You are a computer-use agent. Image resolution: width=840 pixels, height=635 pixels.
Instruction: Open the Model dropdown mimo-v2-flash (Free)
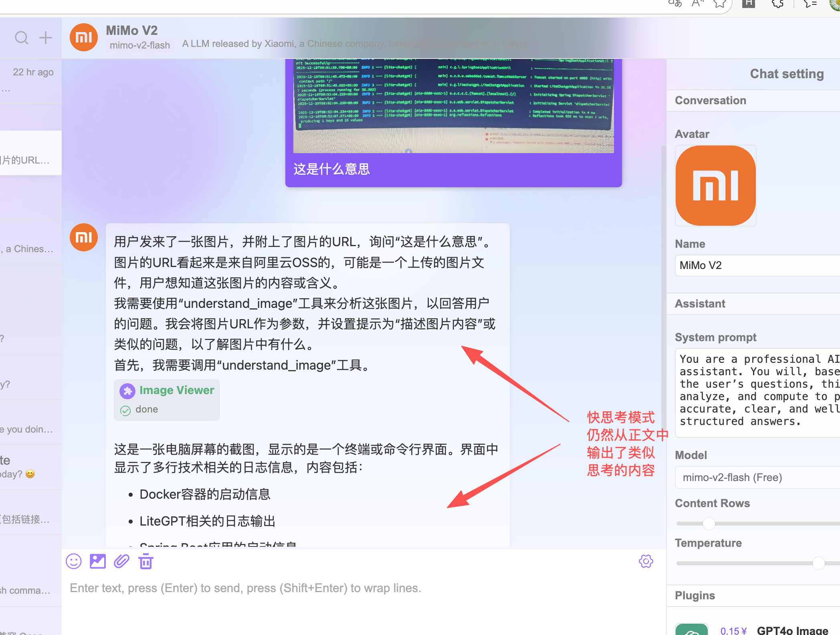point(757,477)
